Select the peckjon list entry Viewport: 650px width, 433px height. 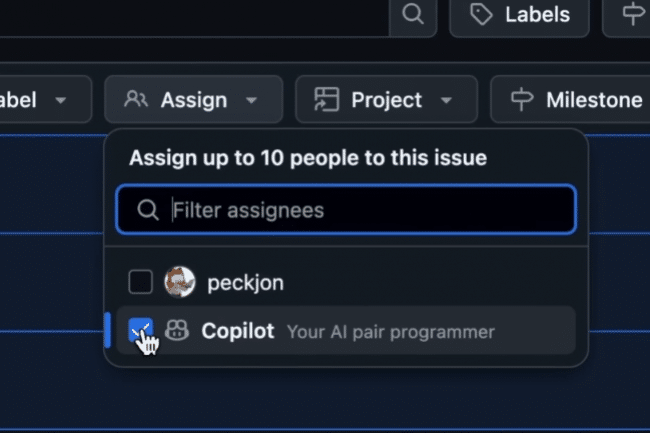(x=346, y=282)
